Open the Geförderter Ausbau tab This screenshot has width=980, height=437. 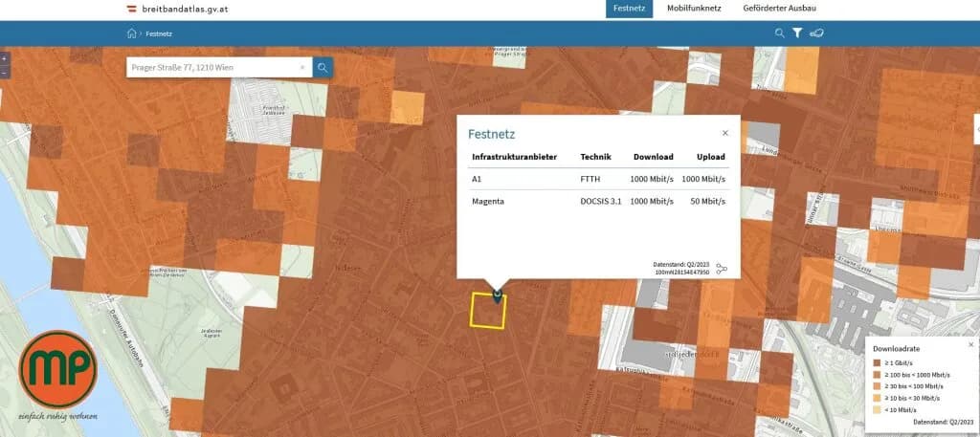coord(779,9)
